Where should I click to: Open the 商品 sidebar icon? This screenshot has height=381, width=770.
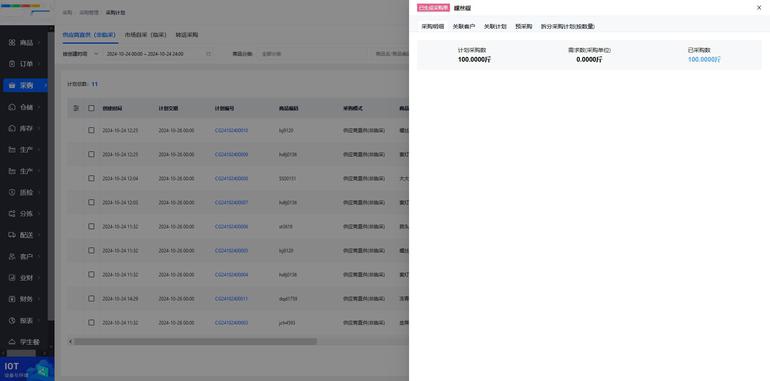[x=12, y=43]
